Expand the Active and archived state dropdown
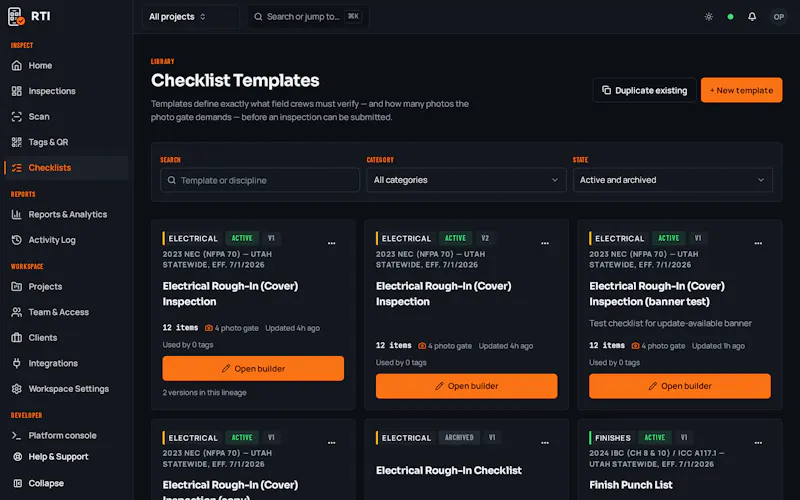This screenshot has height=500, width=800. 672,180
